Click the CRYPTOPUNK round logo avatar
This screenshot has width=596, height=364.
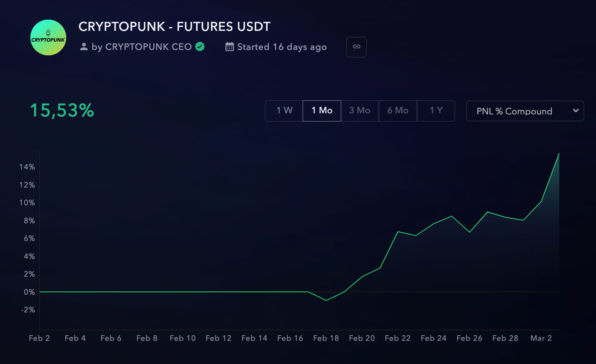[48, 37]
